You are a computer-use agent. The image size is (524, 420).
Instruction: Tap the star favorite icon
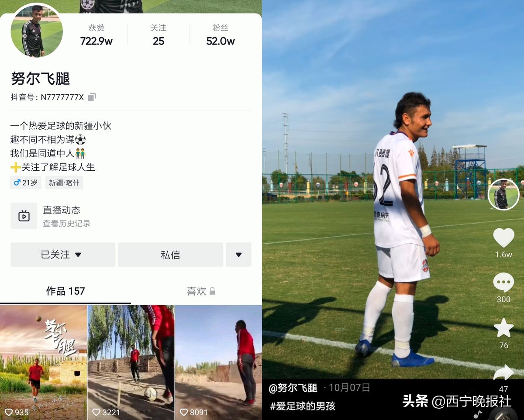503,328
